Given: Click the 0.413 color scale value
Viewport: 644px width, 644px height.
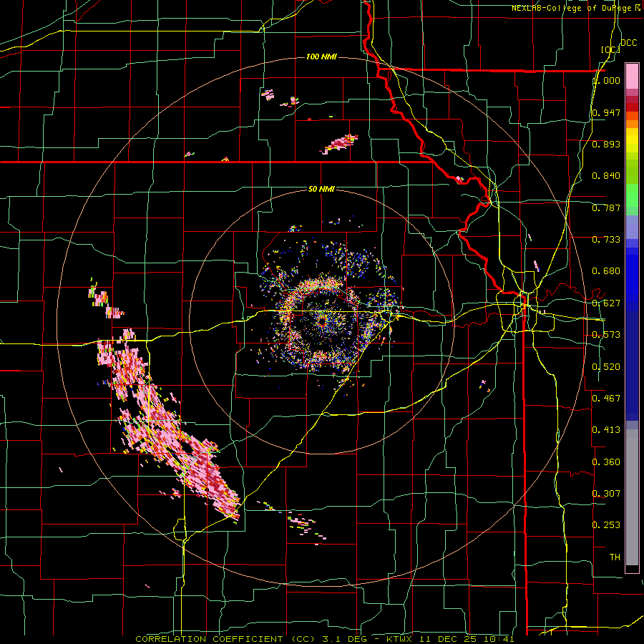Looking at the screenshot, I should coord(606,430).
